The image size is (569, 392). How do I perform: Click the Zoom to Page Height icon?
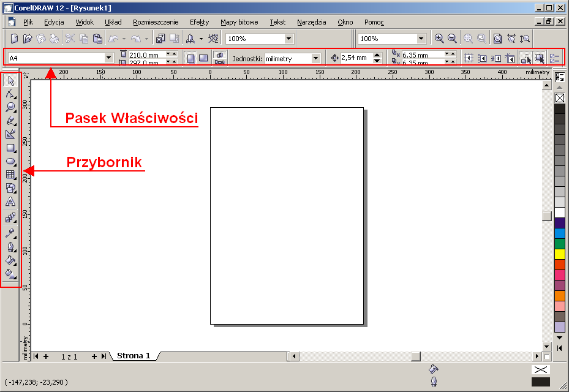tap(525, 39)
